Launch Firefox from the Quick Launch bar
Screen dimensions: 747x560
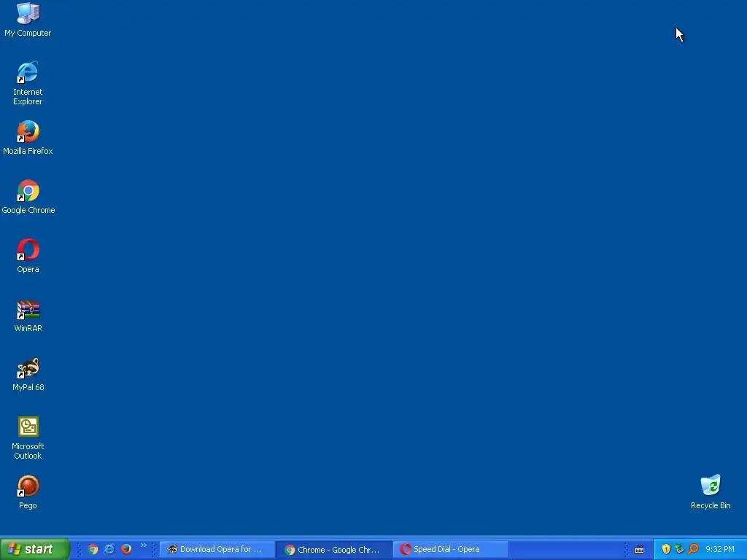pos(126,549)
